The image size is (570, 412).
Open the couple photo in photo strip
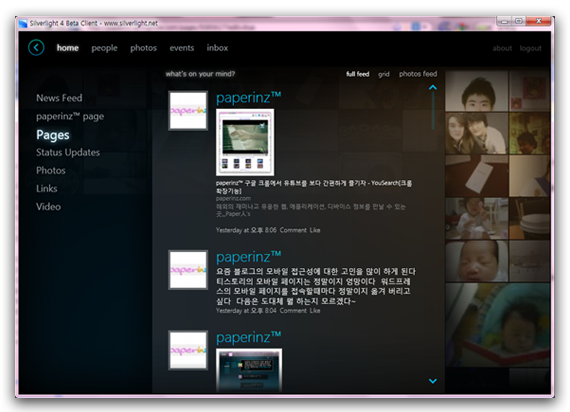click(x=477, y=133)
